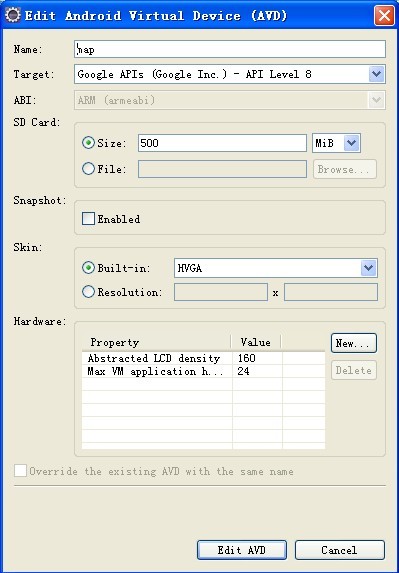Click the Edit AVD button
The height and width of the screenshot is (573, 399).
click(242, 550)
